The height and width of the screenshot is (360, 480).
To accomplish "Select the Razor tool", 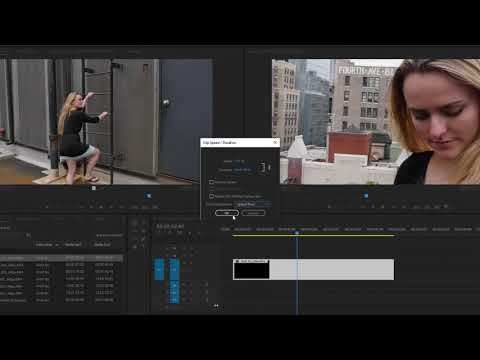I will (144, 231).
